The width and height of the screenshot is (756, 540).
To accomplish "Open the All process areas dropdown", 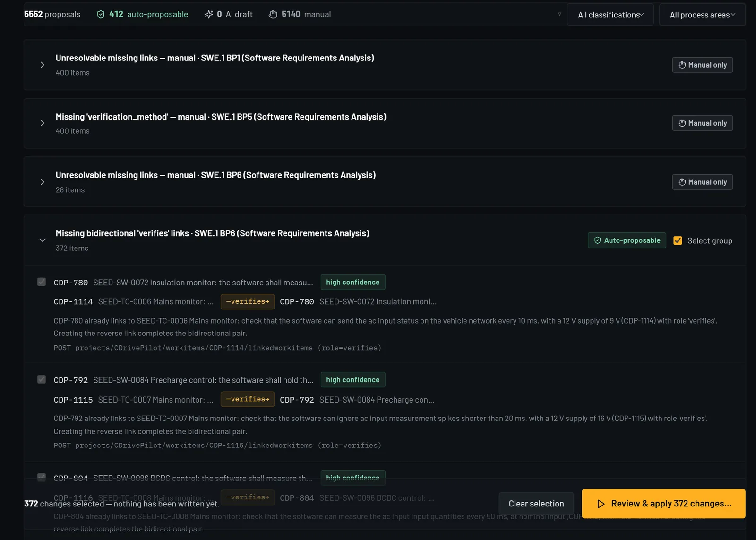I will [702, 15].
